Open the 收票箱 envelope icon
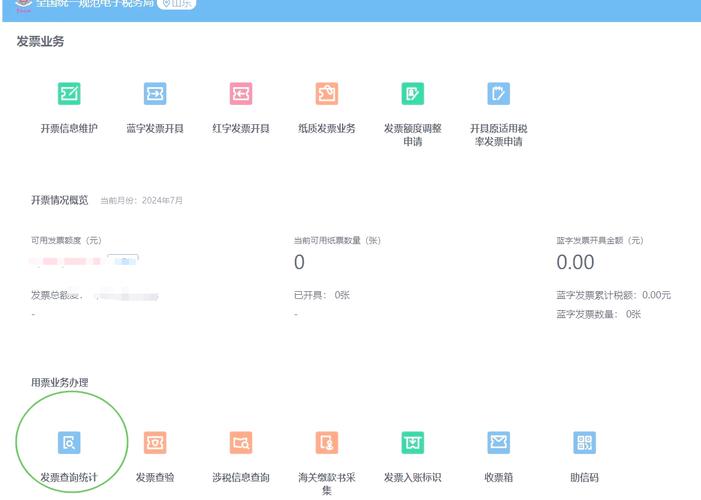Screen dimensions: 701x500 coord(498,442)
